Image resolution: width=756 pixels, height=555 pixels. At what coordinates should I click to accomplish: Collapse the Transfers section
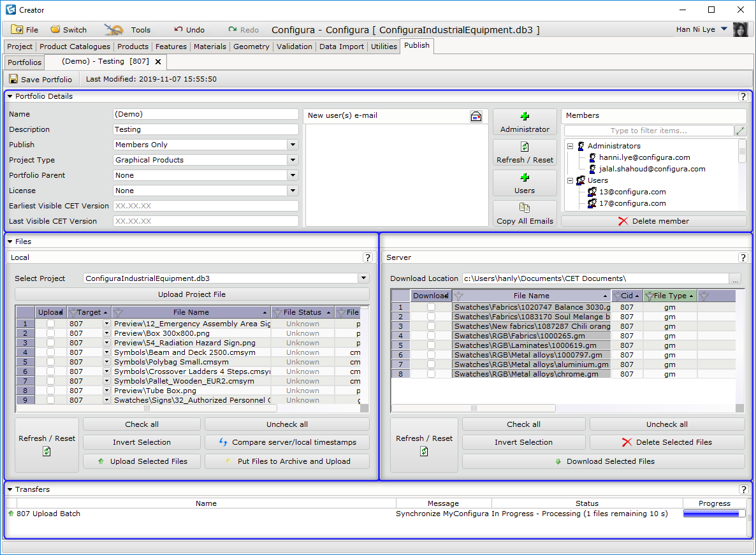[10, 489]
